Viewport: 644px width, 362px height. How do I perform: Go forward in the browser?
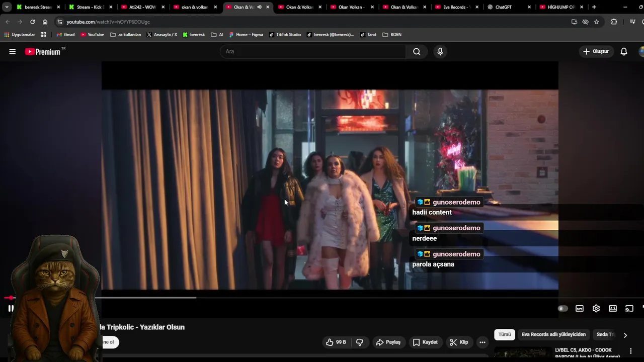coord(20,22)
